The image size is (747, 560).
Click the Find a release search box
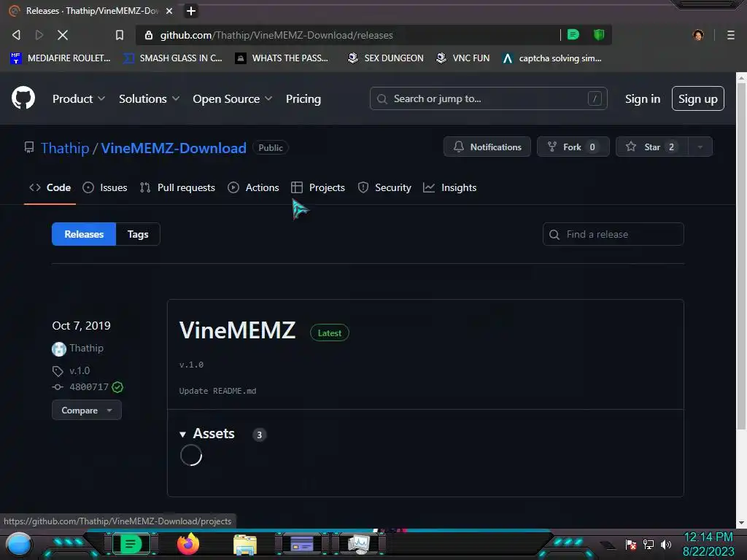(x=613, y=234)
